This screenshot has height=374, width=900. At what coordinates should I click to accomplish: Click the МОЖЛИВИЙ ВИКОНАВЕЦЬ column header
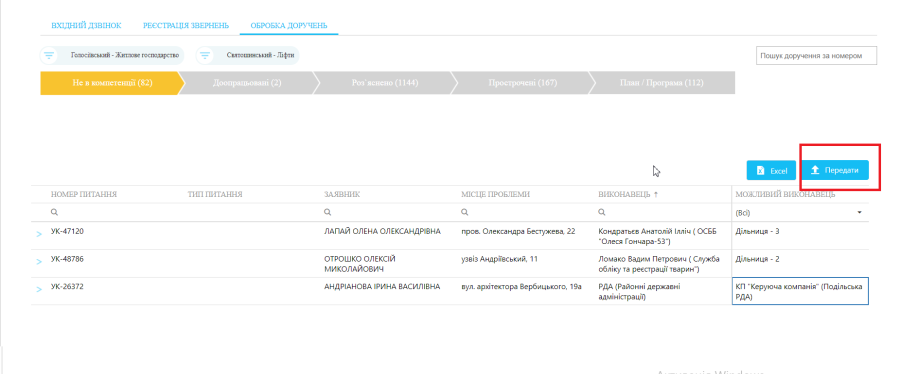(785, 194)
